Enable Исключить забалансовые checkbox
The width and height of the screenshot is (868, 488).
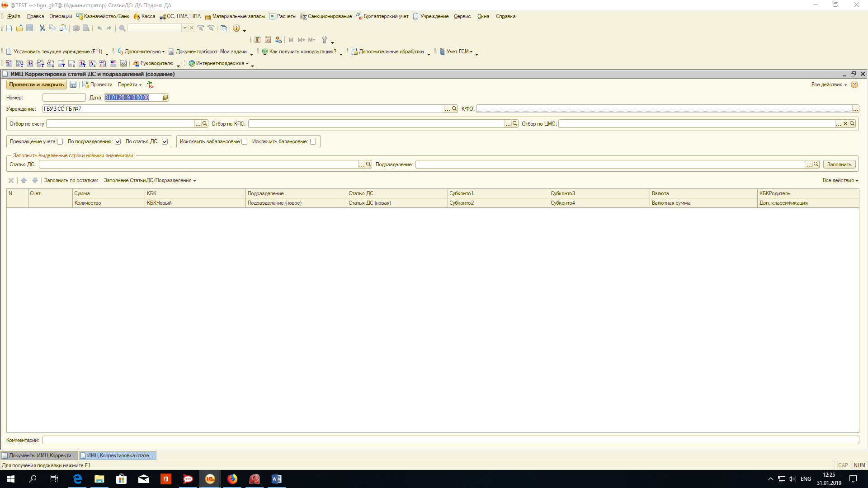pos(245,142)
